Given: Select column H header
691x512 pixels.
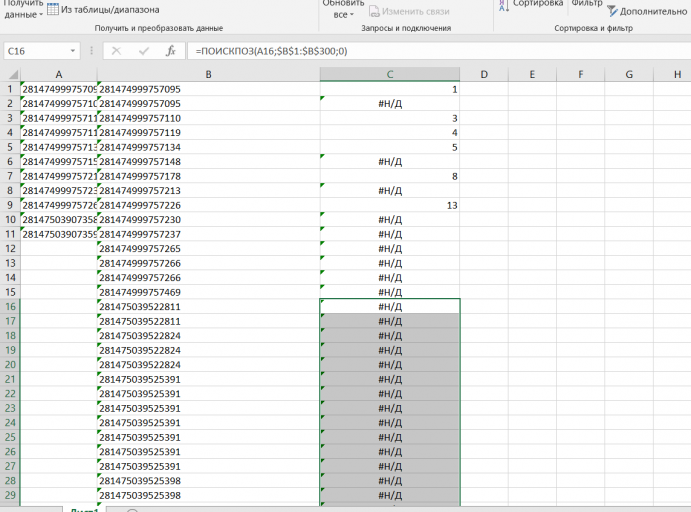Looking at the screenshot, I should coord(672,74).
